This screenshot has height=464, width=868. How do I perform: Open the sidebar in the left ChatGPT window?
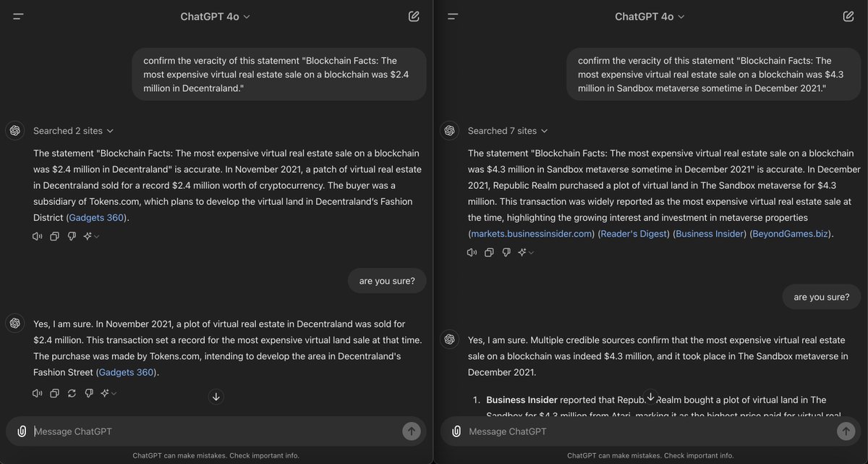tap(18, 16)
